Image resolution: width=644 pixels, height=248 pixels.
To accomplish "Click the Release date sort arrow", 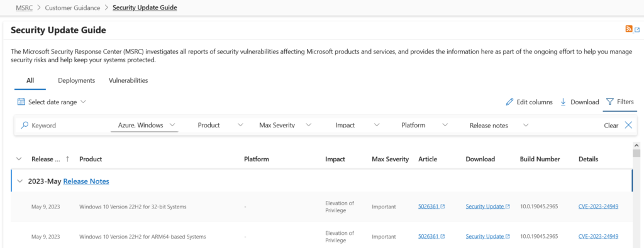I will coord(68,159).
